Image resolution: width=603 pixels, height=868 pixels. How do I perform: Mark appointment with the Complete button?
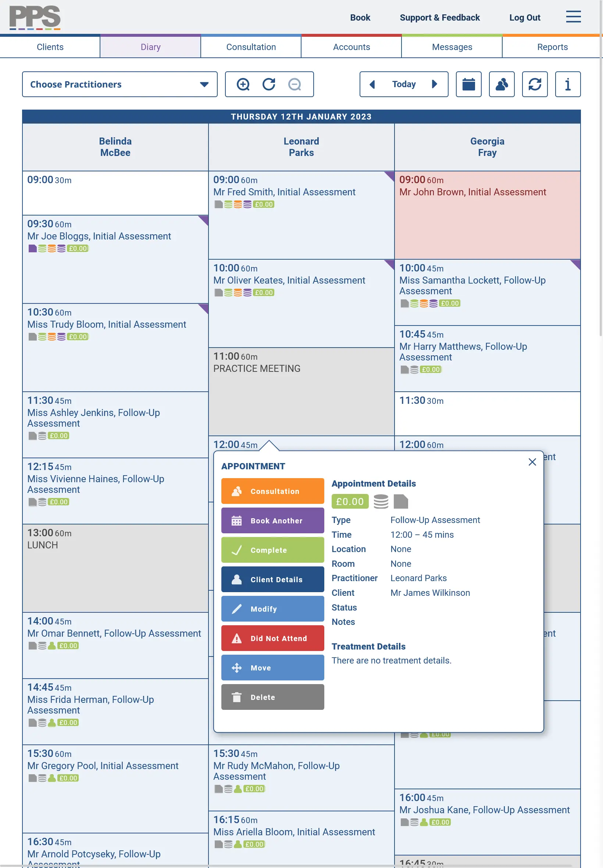click(272, 550)
